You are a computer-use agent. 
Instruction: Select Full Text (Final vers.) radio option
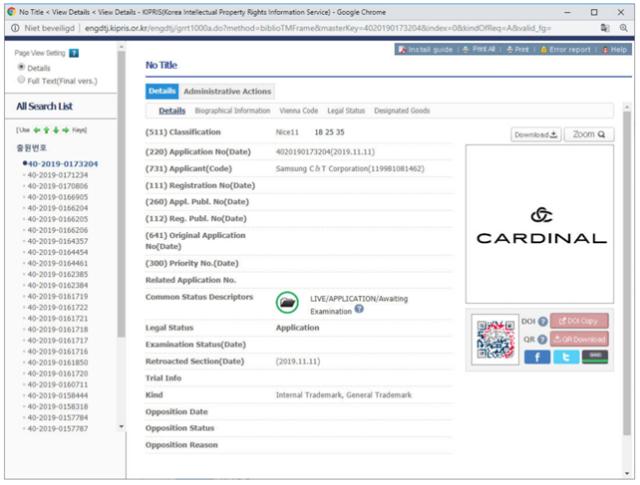(22, 79)
